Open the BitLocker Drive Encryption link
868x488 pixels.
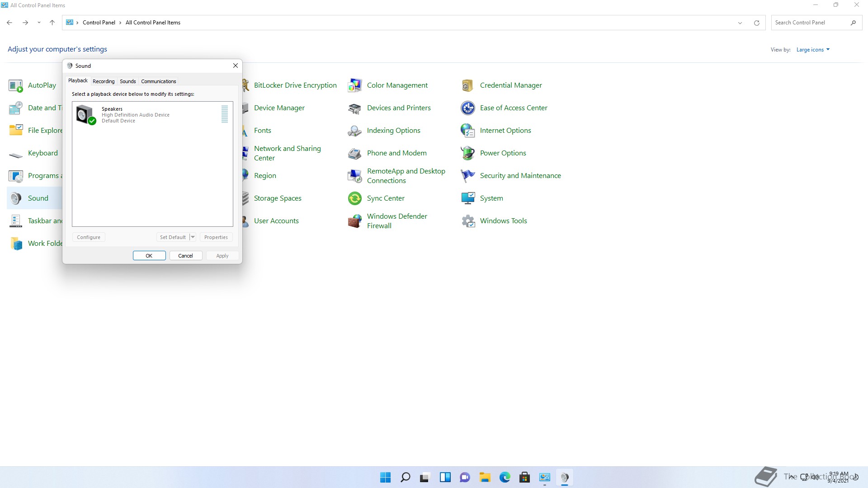[295, 85]
